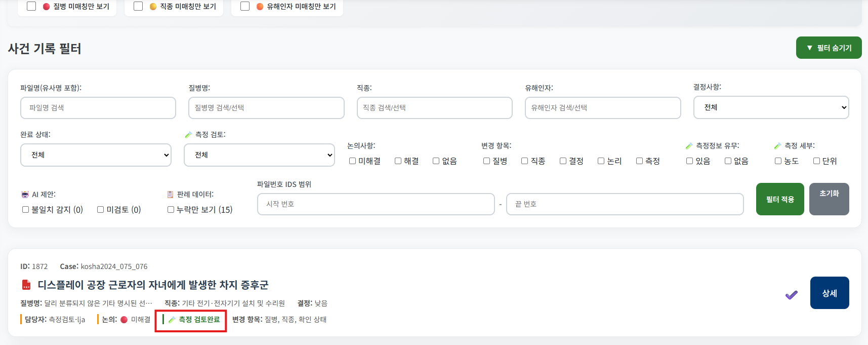Open the 완료 상태 dropdown

click(x=96, y=155)
